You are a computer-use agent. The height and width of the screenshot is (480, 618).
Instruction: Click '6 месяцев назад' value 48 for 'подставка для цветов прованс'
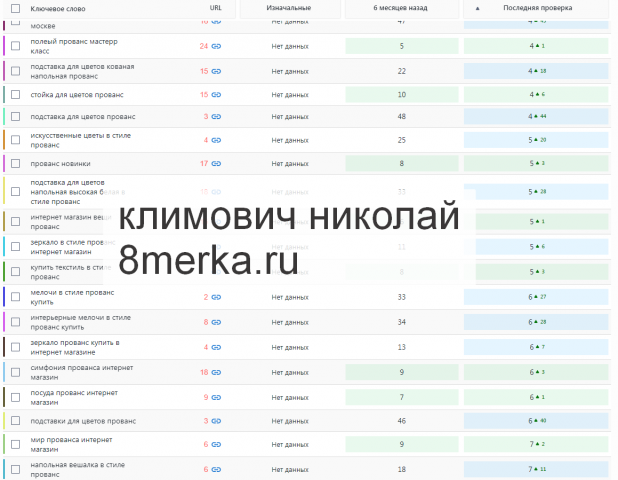(x=402, y=117)
